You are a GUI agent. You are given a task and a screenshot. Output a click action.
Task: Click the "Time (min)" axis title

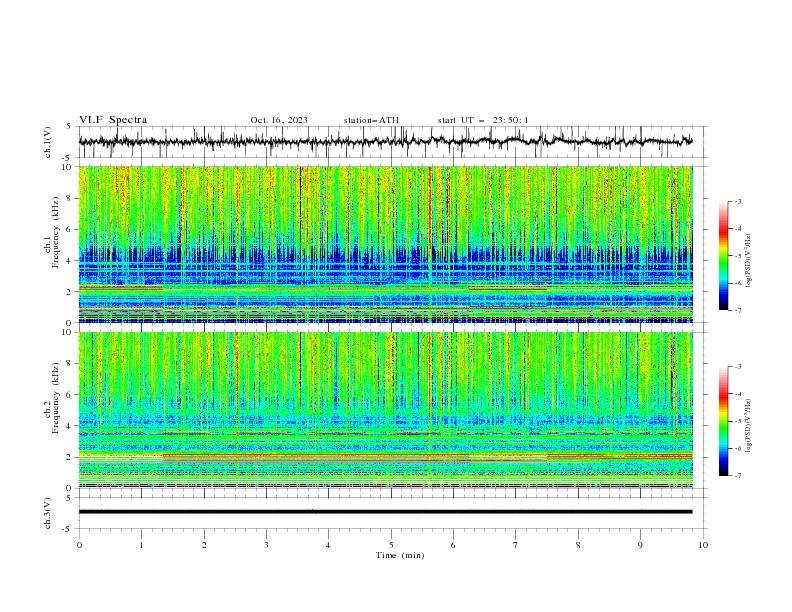400,555
